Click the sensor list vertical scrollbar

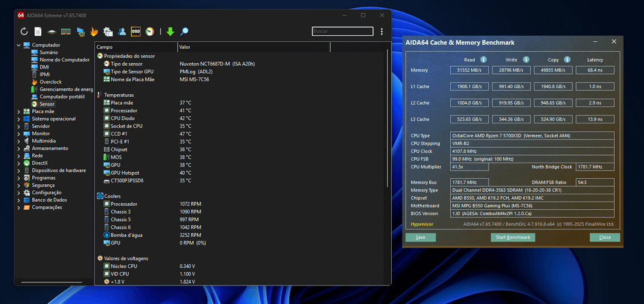click(388, 119)
